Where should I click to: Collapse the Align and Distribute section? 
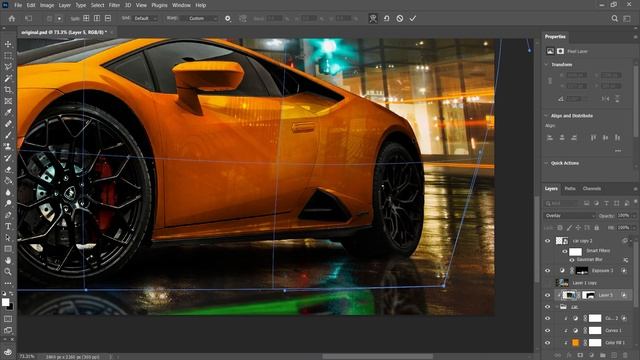click(x=547, y=116)
